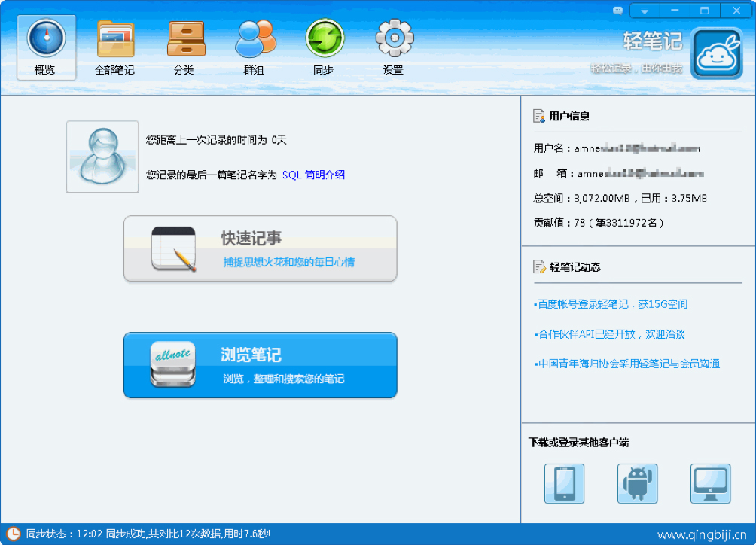Click the Android client download icon

[637, 484]
